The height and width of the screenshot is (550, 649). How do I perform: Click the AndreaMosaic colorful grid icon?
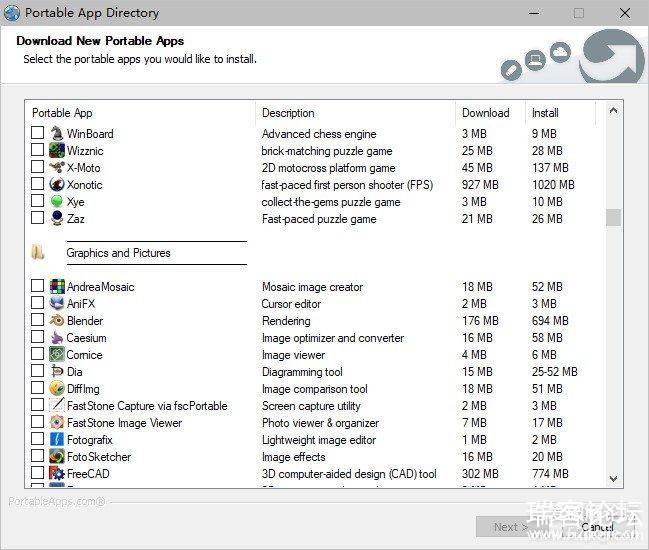click(x=57, y=286)
